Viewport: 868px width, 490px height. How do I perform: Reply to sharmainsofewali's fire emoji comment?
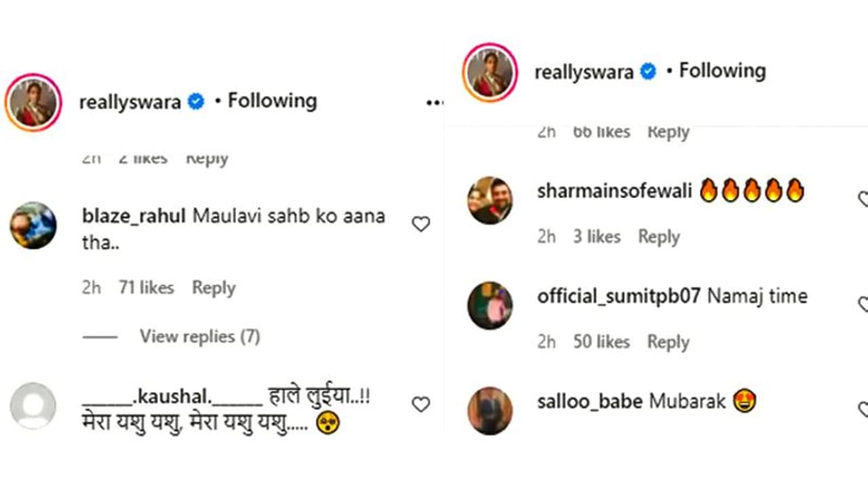point(658,237)
